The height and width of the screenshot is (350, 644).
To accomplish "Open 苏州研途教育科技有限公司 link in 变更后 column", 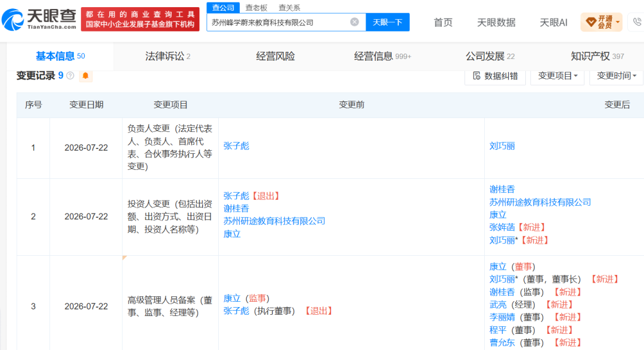I will point(540,202).
